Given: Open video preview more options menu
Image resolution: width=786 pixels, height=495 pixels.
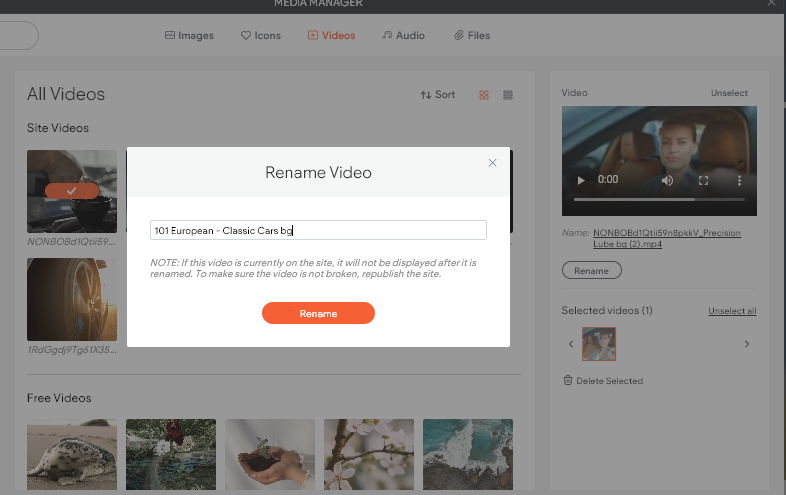Looking at the screenshot, I should 739,180.
